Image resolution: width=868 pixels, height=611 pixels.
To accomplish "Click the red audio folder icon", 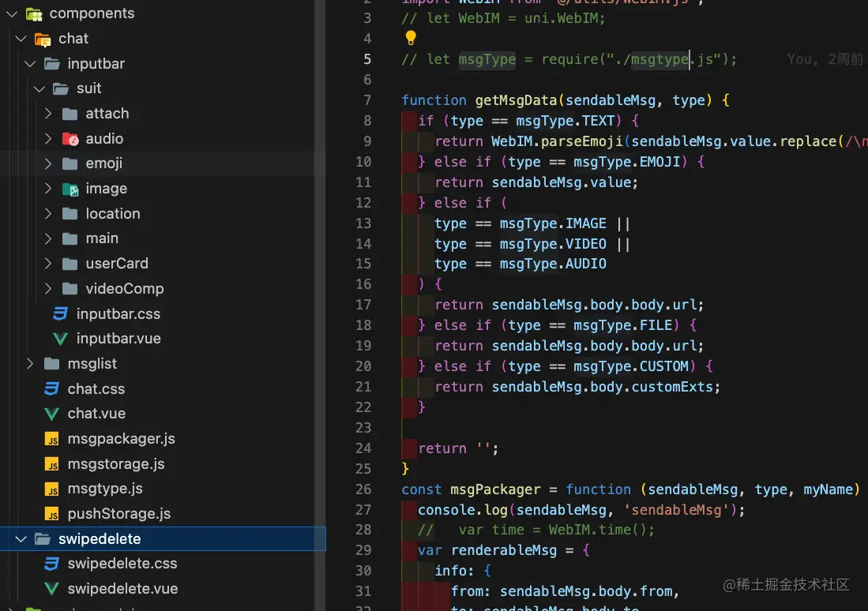I will [70, 139].
